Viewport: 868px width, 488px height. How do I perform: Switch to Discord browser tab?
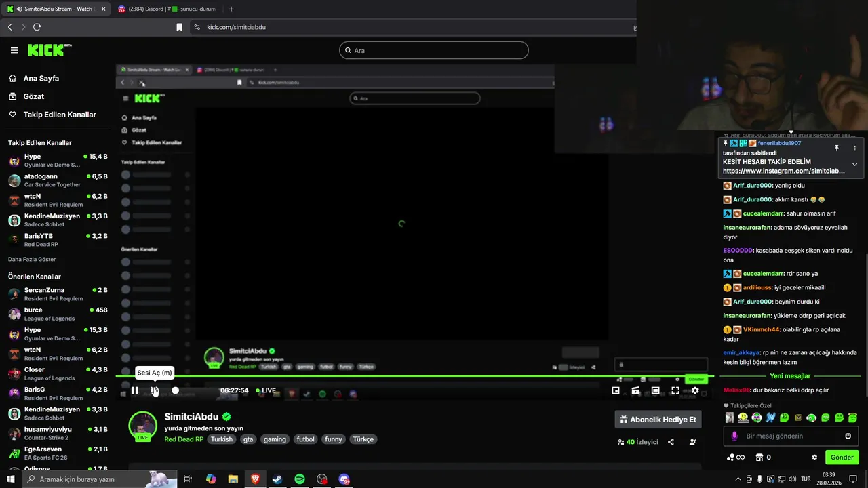coord(166,9)
